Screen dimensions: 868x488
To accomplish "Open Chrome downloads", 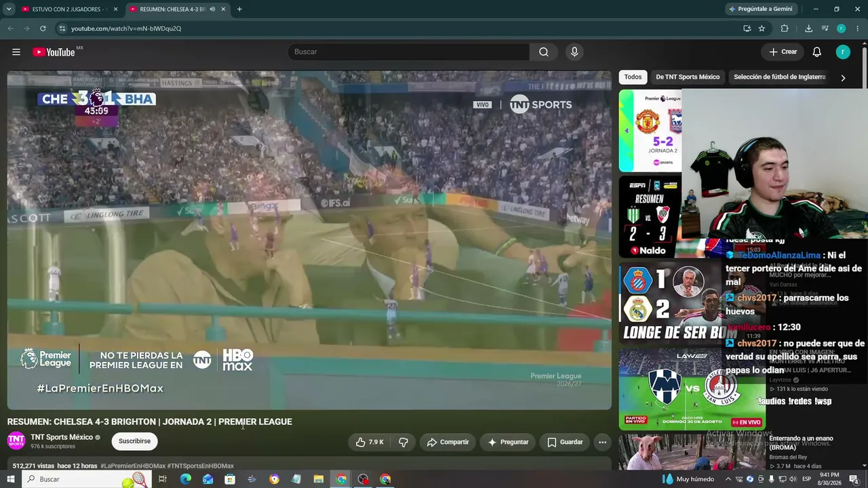I will click(x=808, y=28).
